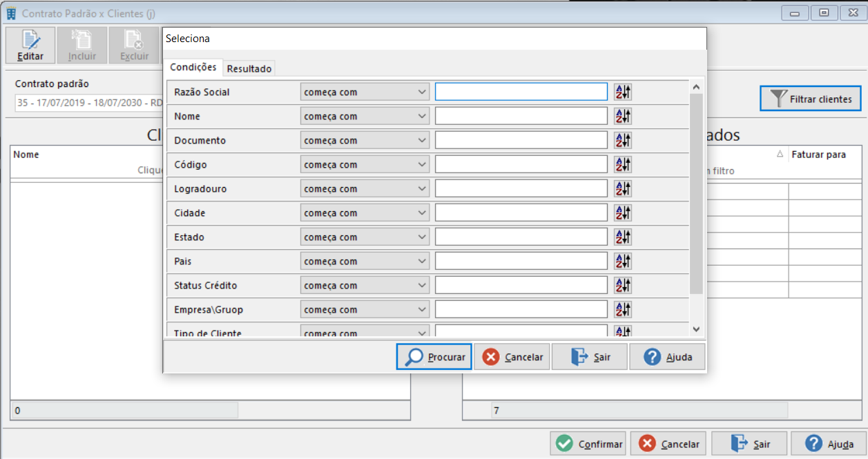This screenshot has height=459, width=868.
Task: Open the Empresa\Gruop condition dropdown
Action: [x=365, y=309]
